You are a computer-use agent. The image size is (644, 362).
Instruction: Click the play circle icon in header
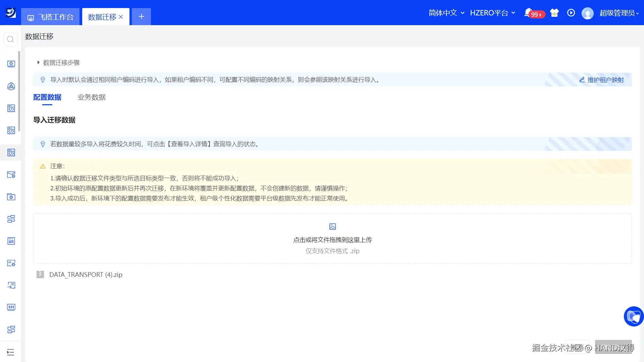point(571,13)
